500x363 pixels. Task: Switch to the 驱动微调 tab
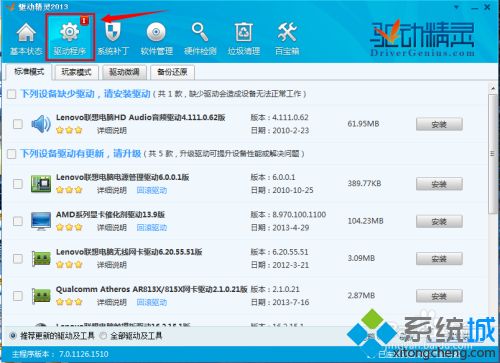click(x=124, y=72)
